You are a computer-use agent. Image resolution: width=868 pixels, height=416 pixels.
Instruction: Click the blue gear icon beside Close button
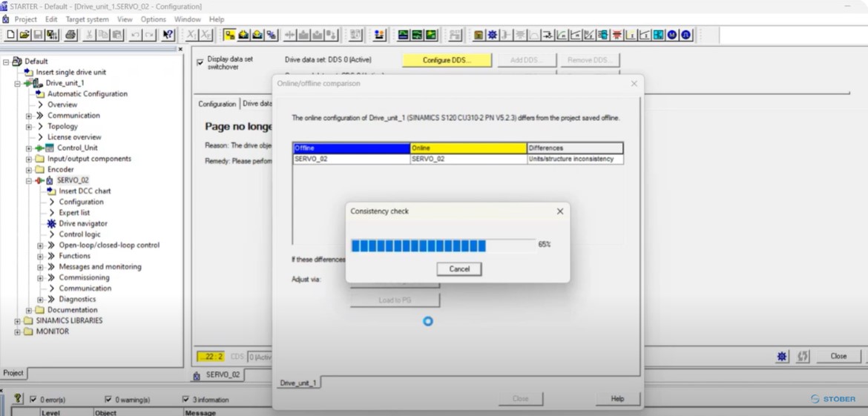point(782,356)
